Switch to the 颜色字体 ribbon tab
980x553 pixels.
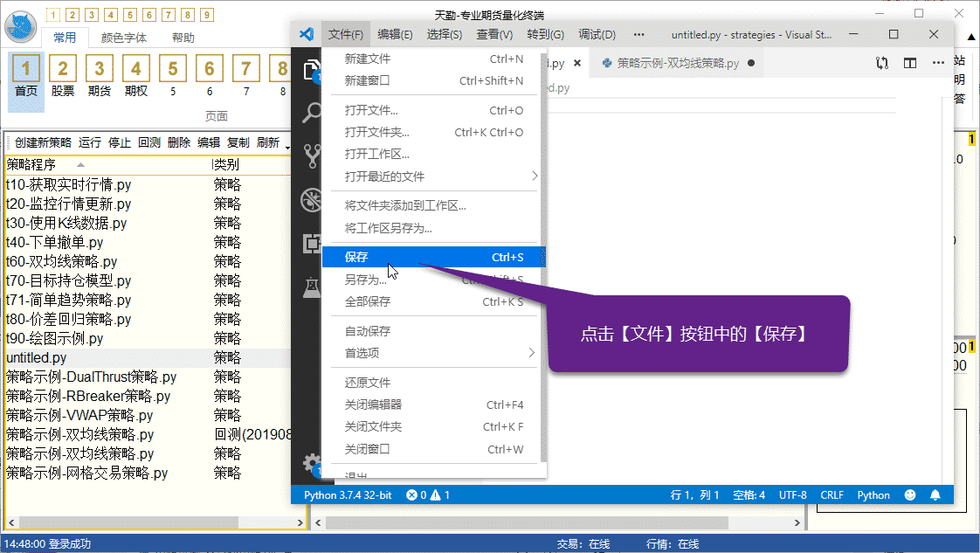click(x=124, y=38)
